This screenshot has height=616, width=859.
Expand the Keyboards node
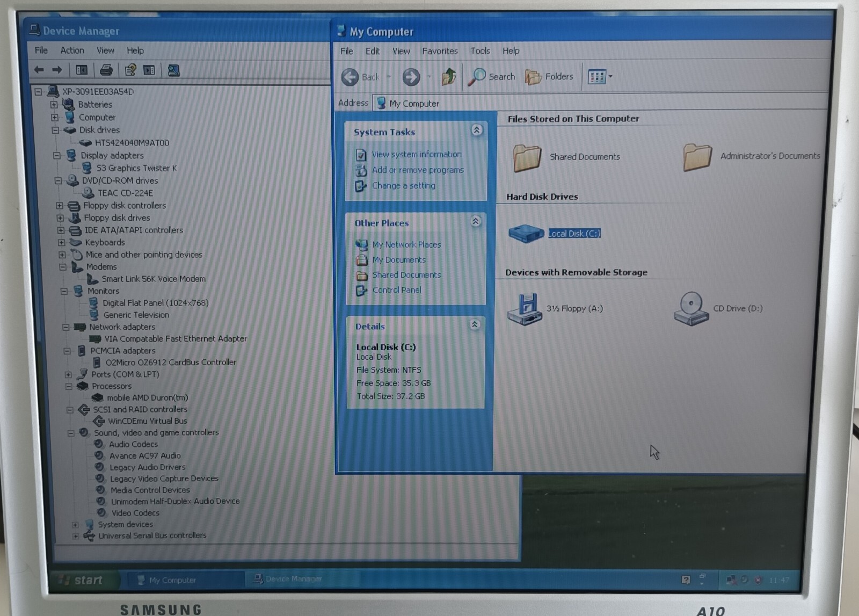click(61, 242)
